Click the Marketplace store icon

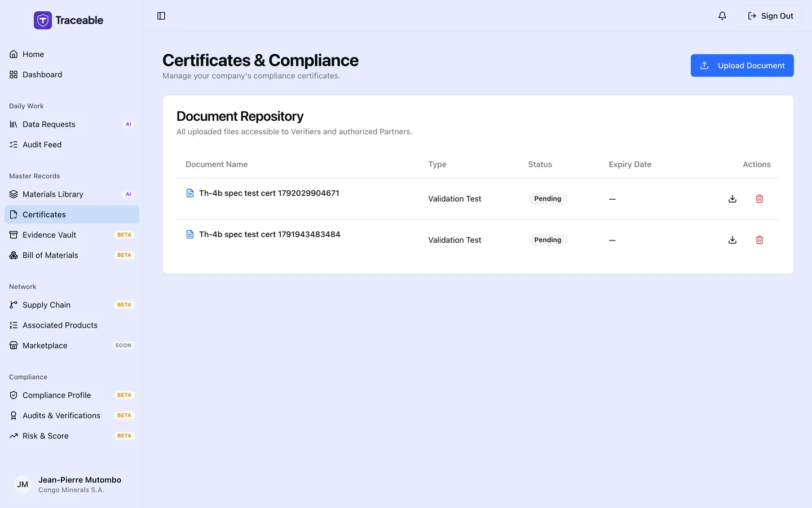tap(14, 345)
